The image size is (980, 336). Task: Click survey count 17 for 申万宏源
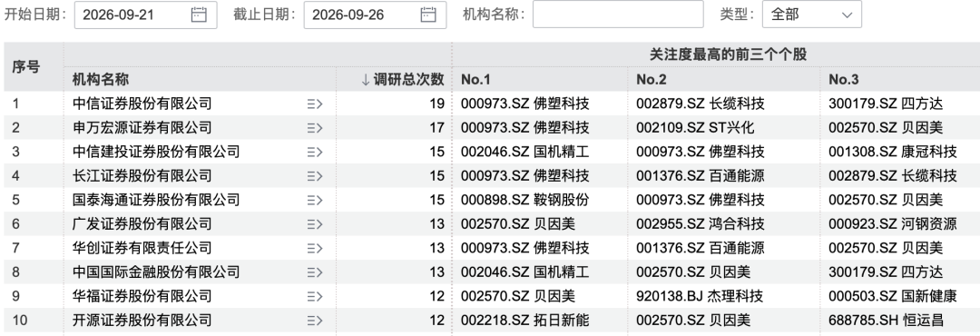click(436, 128)
